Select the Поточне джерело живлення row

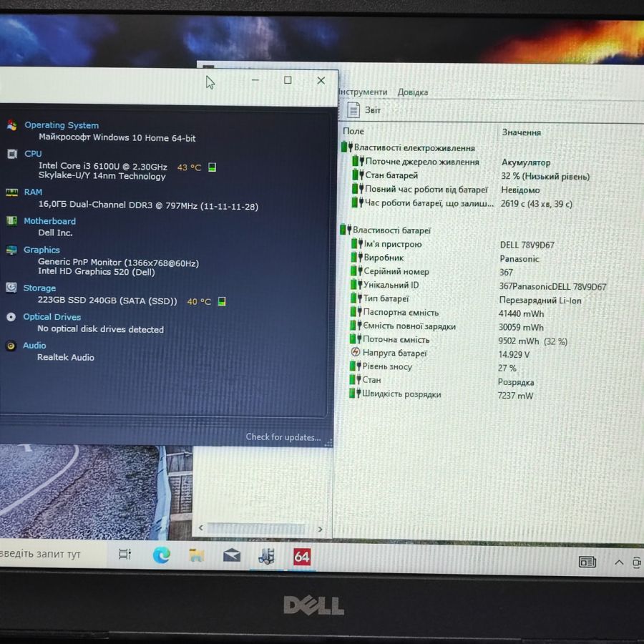click(x=452, y=162)
